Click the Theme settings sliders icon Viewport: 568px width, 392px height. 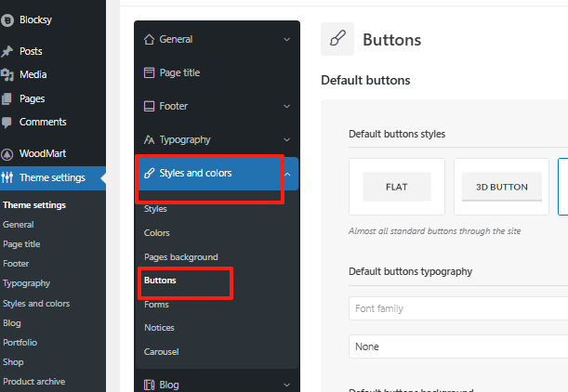[7, 177]
